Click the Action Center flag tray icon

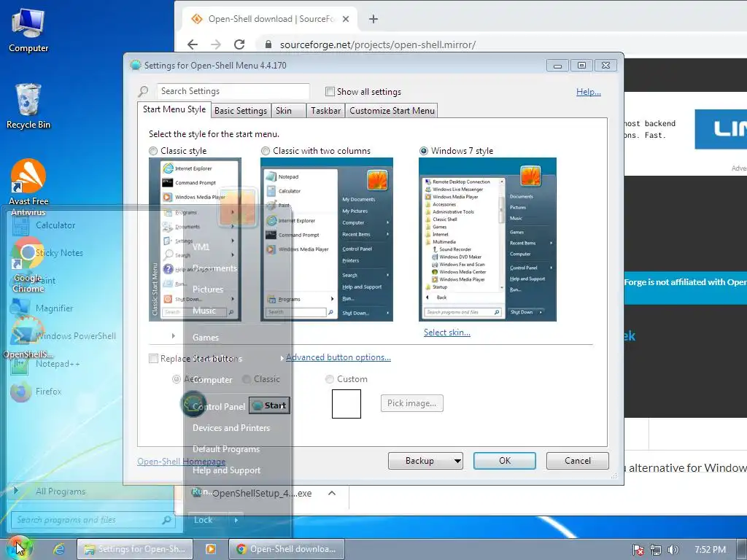(x=638, y=550)
